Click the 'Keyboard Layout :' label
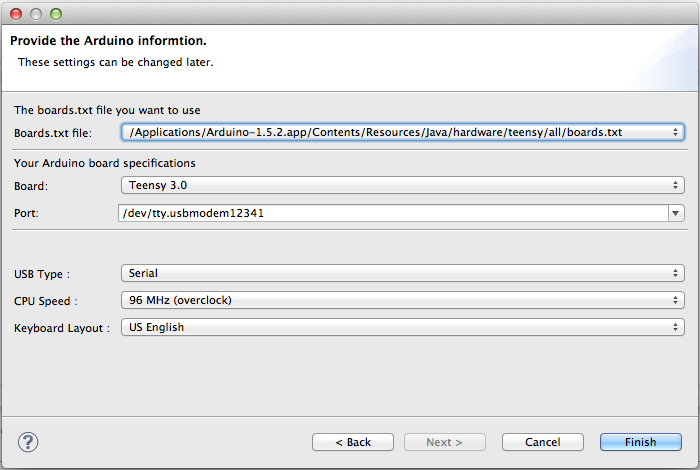 tap(62, 328)
